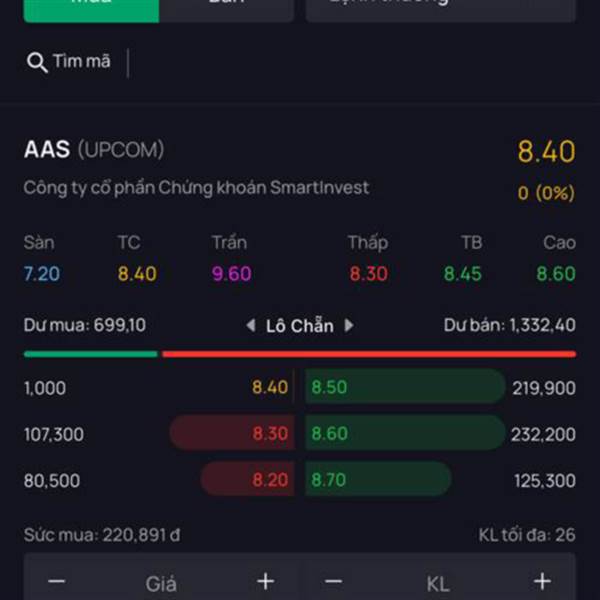Click the Giá price input field

coord(161,584)
